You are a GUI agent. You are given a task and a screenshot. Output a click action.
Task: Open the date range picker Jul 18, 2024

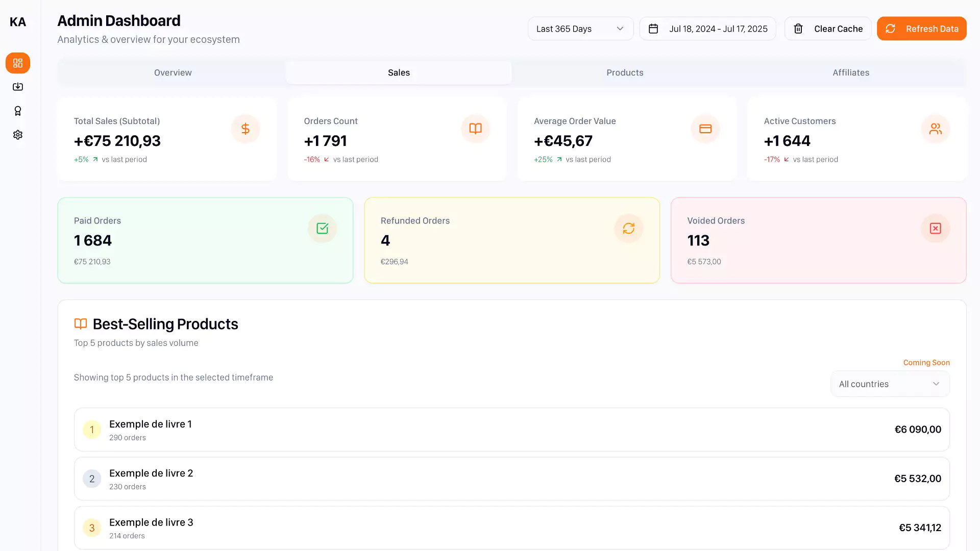click(x=707, y=29)
